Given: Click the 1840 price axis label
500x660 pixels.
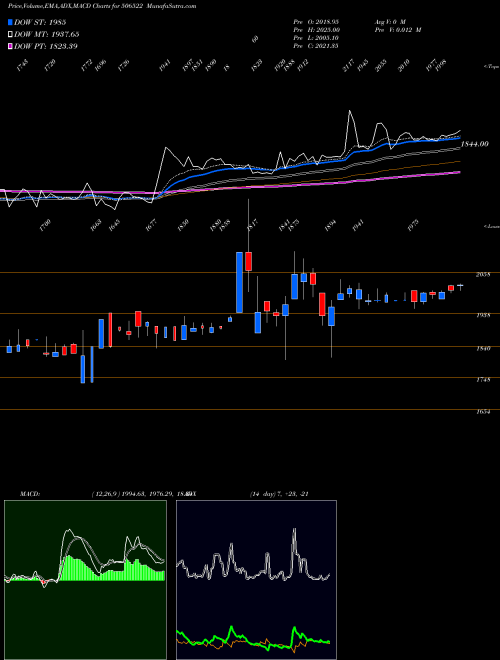Looking at the screenshot, I should [x=483, y=349].
